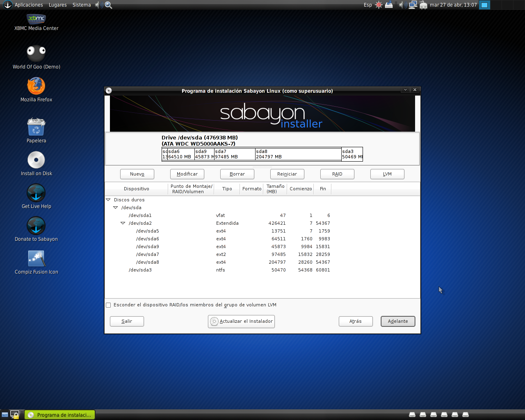Open the speaker volume tray icon
The image size is (525, 420).
pos(402,5)
